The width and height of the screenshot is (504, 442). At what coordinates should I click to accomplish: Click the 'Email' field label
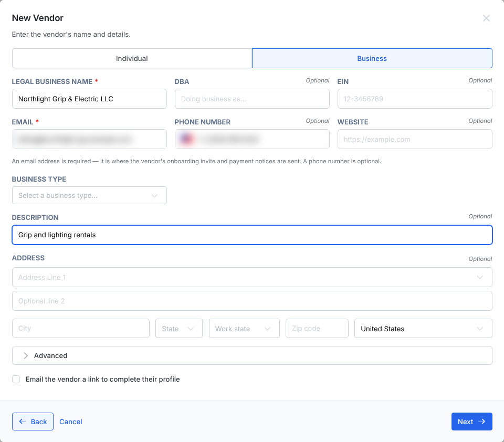[23, 122]
